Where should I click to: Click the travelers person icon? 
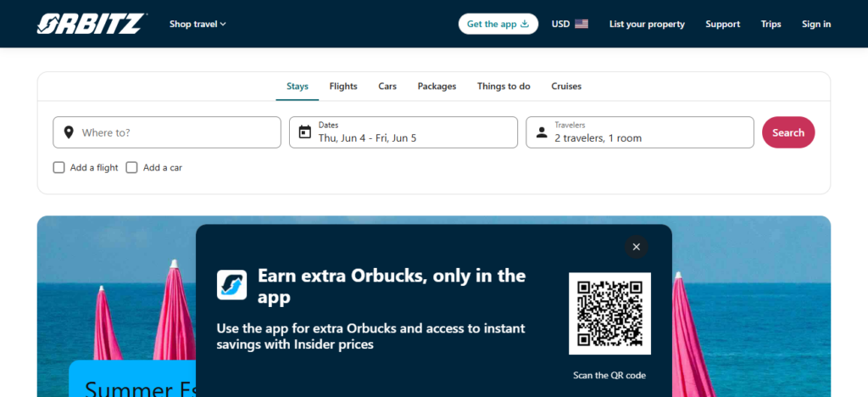click(x=542, y=133)
